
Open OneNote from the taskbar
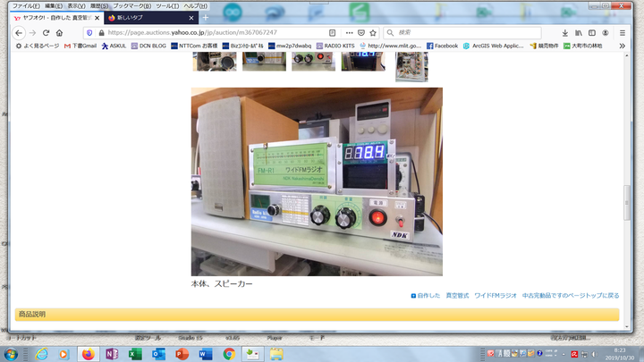point(112,354)
